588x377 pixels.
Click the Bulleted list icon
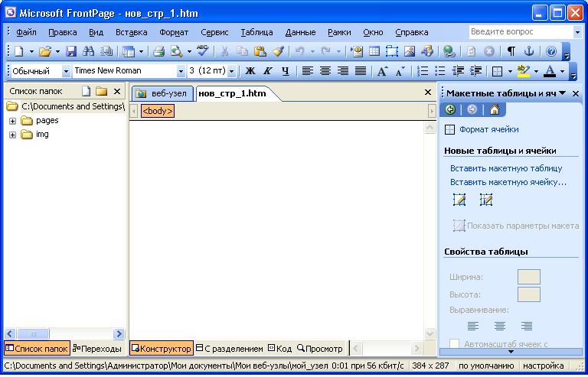[440, 71]
